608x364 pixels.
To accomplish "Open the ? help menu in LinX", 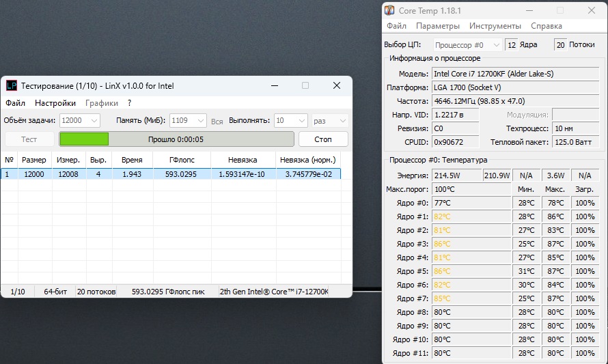I will coord(130,103).
